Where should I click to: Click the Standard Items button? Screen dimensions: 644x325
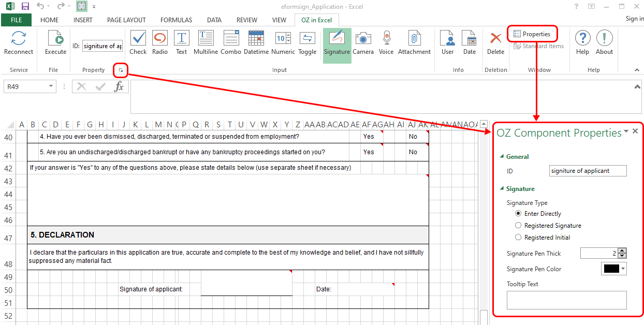[x=538, y=46]
